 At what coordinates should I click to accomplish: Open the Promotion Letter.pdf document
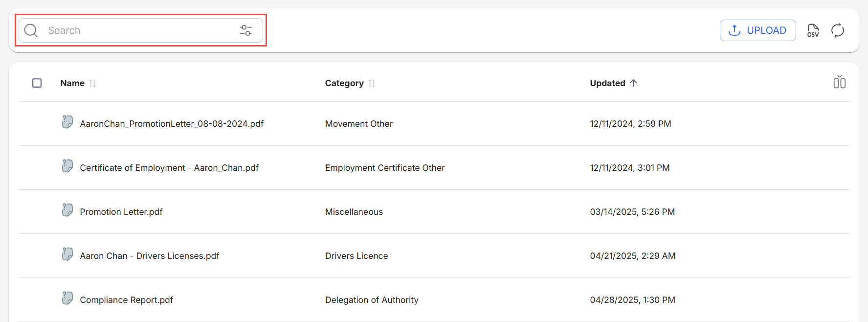click(121, 212)
